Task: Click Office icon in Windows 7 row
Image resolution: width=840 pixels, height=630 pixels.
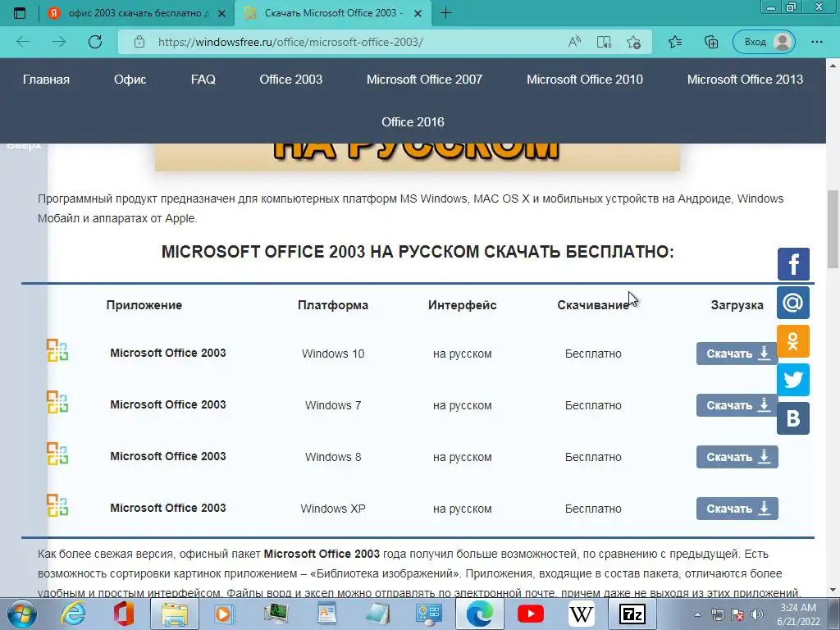Action: 57,402
